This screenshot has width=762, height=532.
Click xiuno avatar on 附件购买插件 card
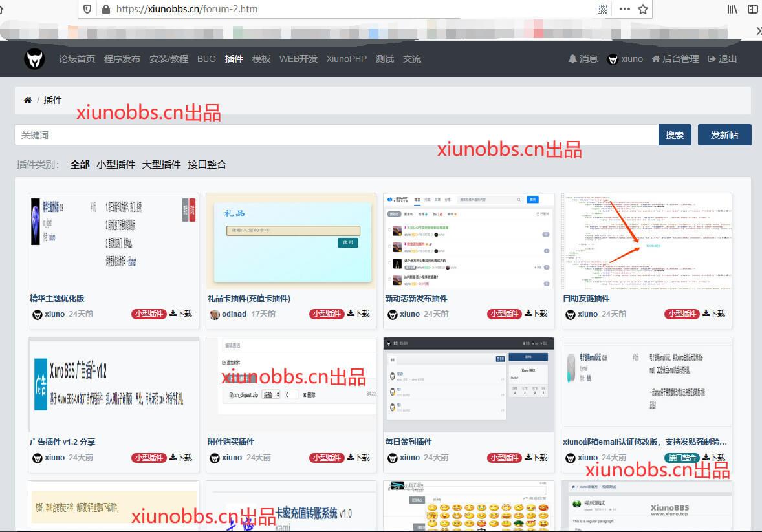215,458
